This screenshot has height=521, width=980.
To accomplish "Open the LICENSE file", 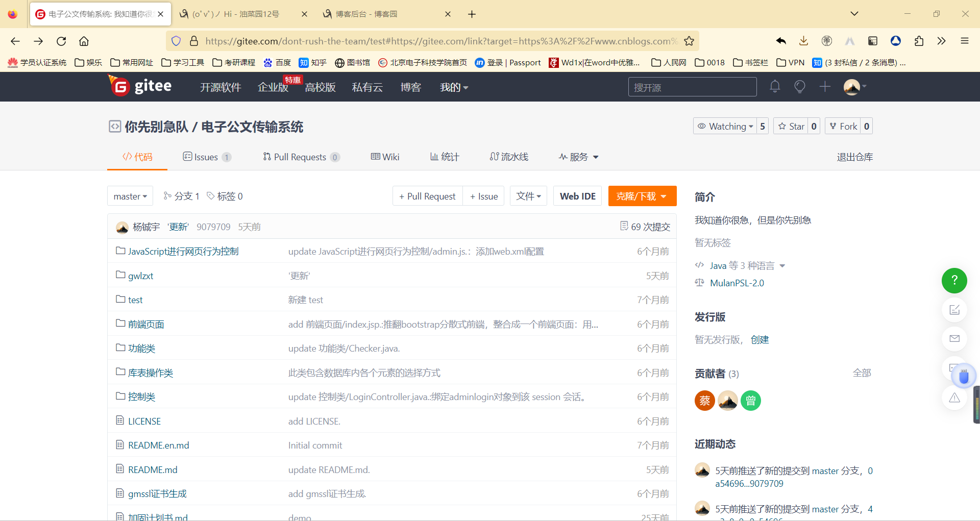I will (x=144, y=421).
